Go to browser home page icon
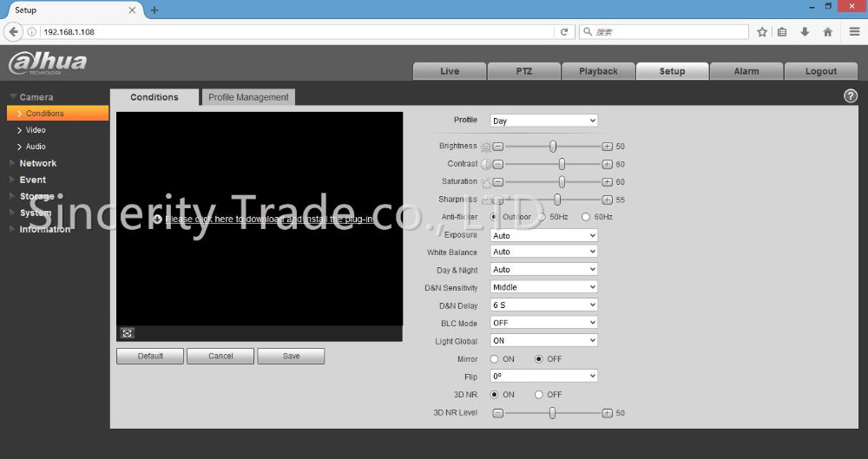 [827, 32]
